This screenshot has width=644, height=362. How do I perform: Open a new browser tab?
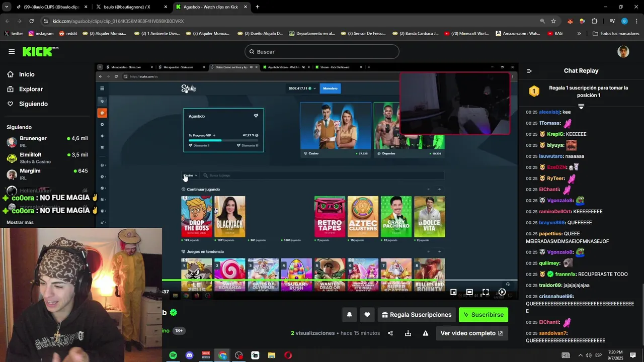[258, 7]
